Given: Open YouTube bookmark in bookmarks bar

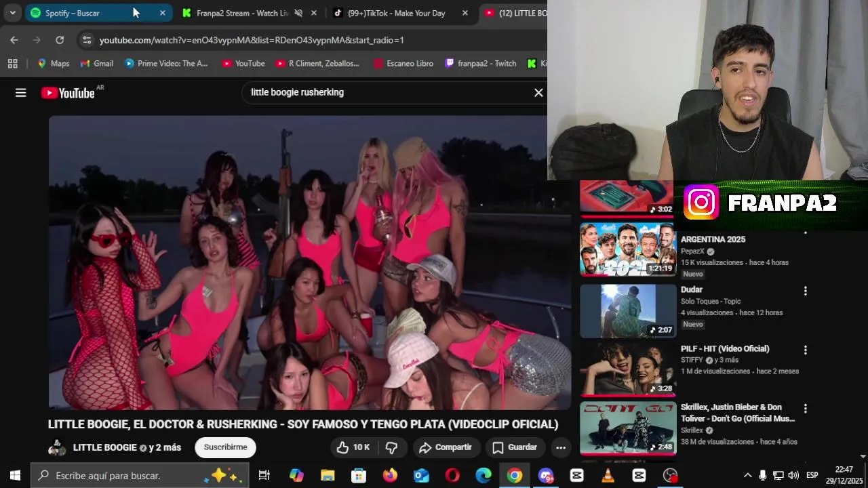Looking at the screenshot, I should [x=243, y=63].
